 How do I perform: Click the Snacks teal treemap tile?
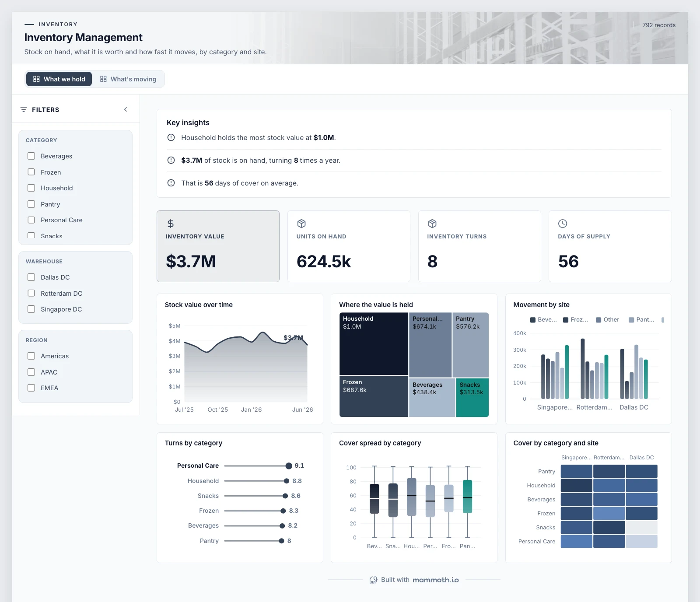click(472, 397)
